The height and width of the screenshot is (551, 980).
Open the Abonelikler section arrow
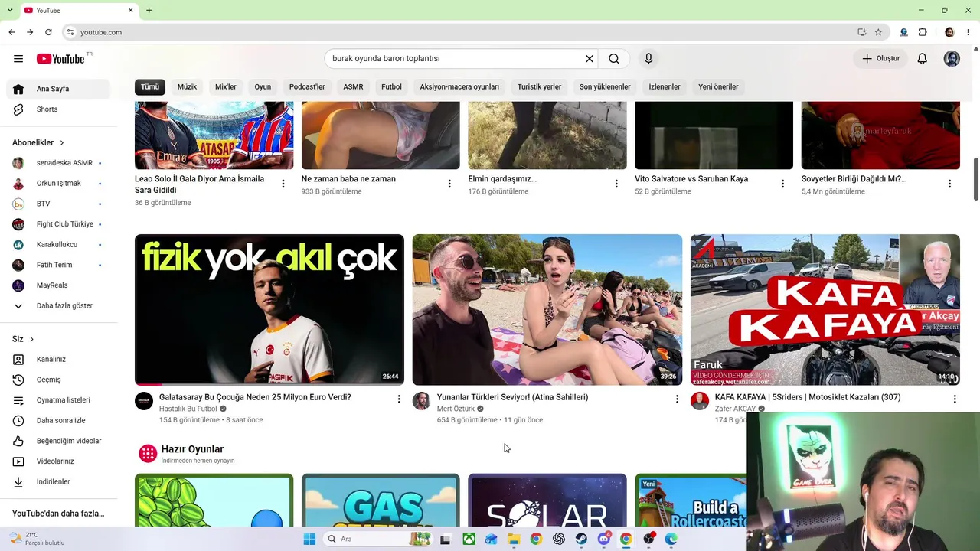tap(62, 142)
